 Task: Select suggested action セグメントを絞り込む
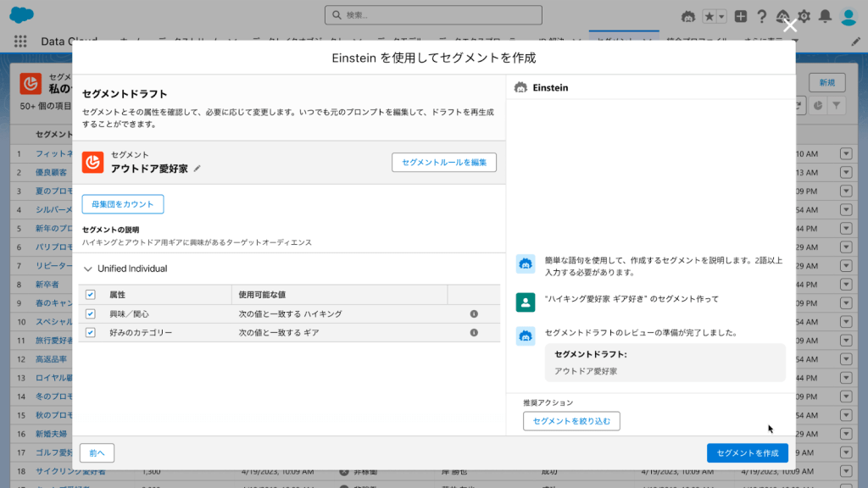(571, 421)
